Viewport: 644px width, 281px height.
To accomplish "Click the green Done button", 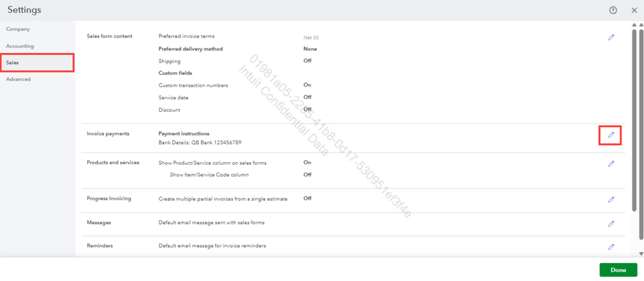I will (618, 270).
